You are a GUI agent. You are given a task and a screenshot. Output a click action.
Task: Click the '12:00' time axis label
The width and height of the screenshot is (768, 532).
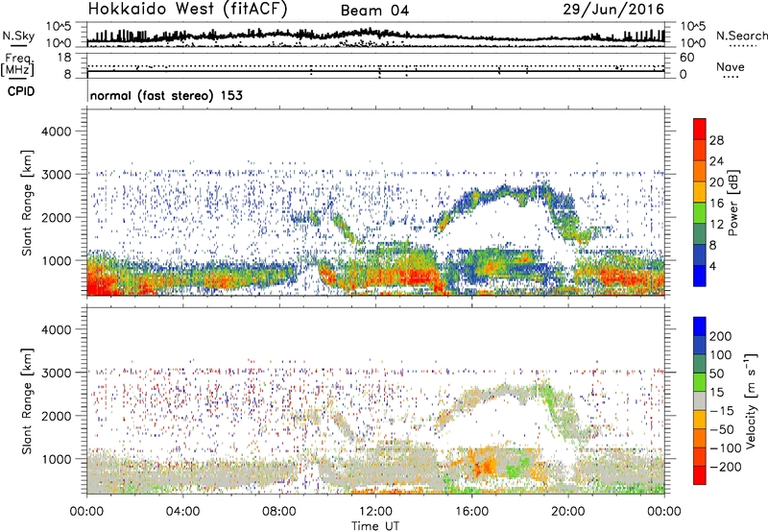pos(375,512)
